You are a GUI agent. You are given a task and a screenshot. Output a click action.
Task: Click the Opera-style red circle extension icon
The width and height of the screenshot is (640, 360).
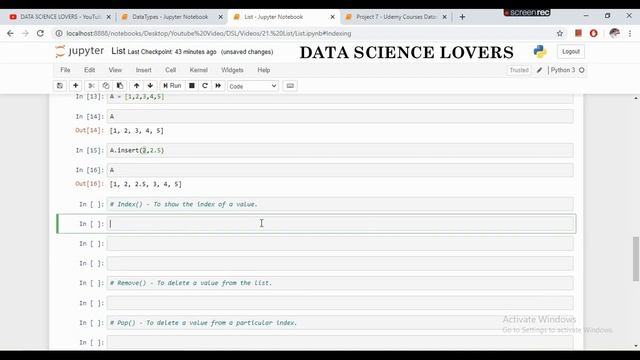[x=593, y=33]
